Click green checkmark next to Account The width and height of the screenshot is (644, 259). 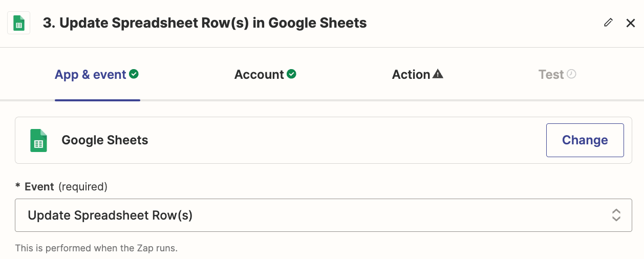point(291,74)
